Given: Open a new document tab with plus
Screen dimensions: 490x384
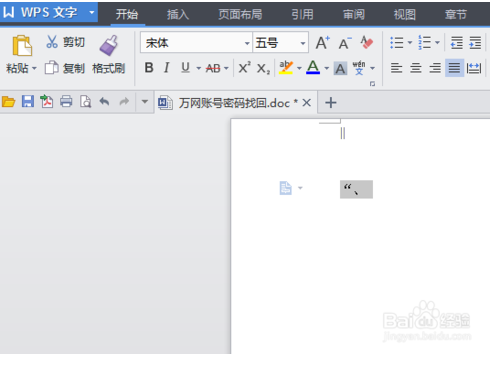Looking at the screenshot, I should tap(331, 102).
